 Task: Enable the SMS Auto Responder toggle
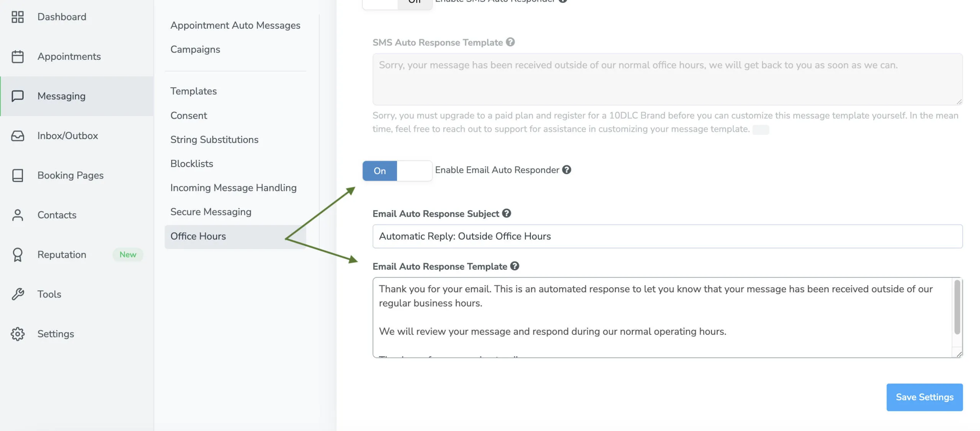[396, 4]
